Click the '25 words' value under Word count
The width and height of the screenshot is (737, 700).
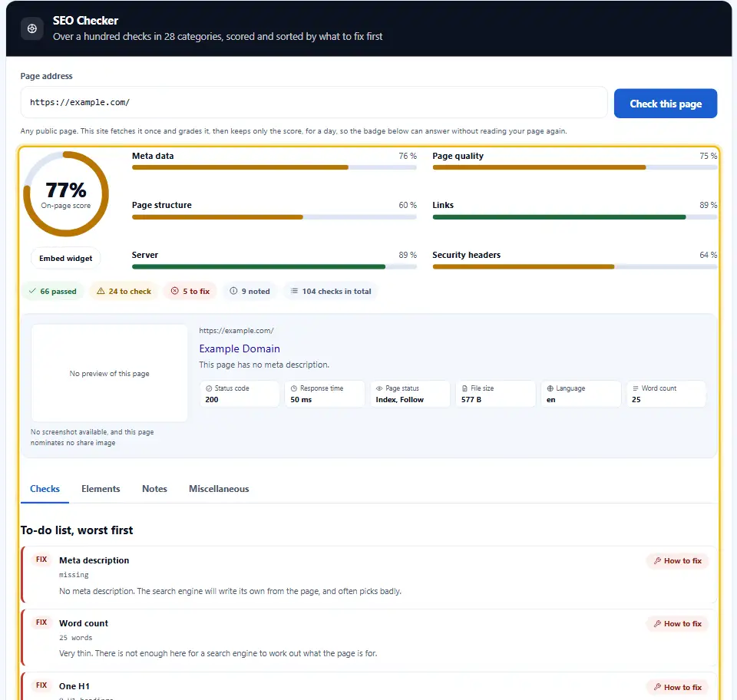click(76, 638)
